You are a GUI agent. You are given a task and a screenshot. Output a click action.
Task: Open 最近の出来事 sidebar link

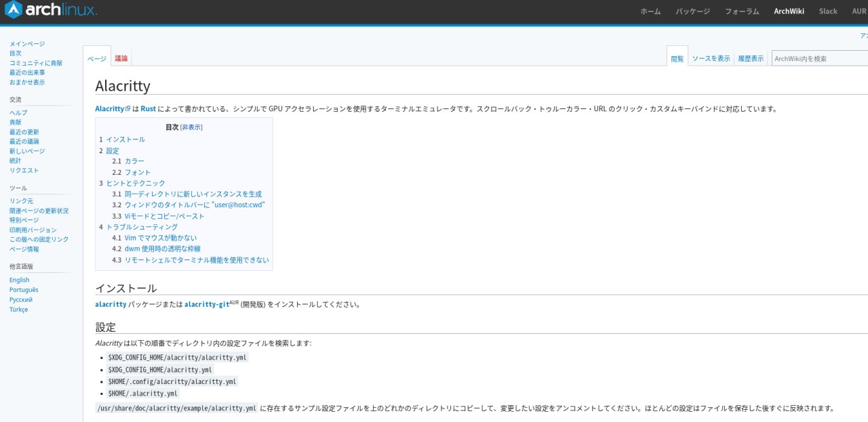tap(27, 72)
